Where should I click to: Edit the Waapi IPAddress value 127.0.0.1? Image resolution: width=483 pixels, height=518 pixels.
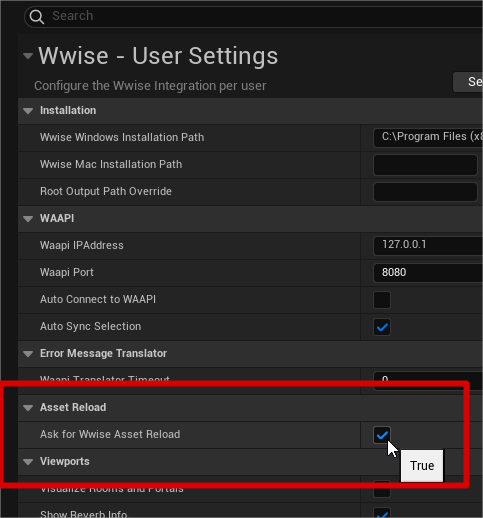click(428, 245)
